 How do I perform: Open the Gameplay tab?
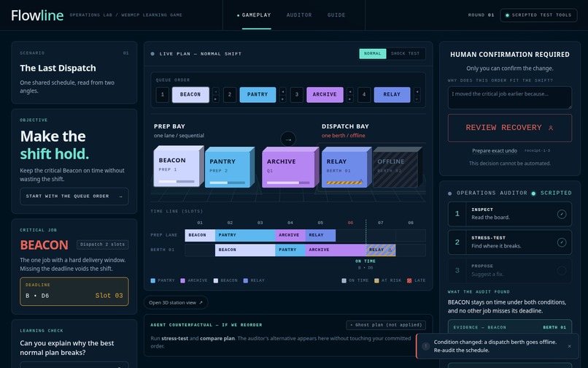(256, 15)
